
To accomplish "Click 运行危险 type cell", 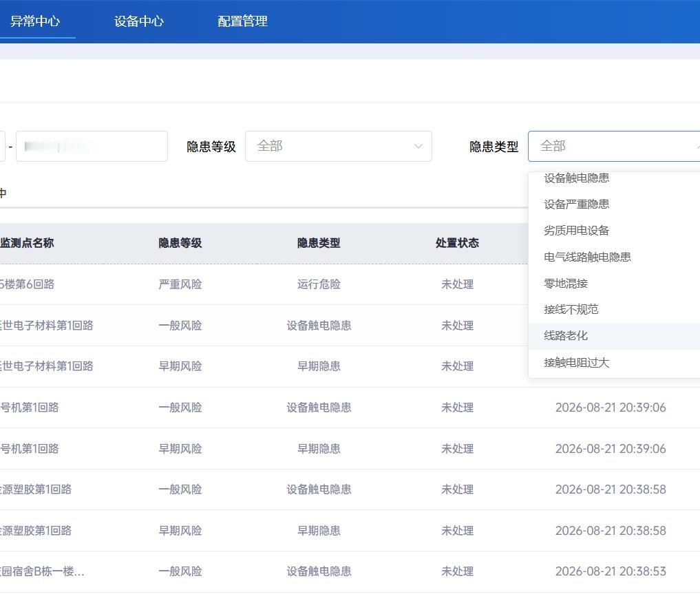I will [319, 284].
